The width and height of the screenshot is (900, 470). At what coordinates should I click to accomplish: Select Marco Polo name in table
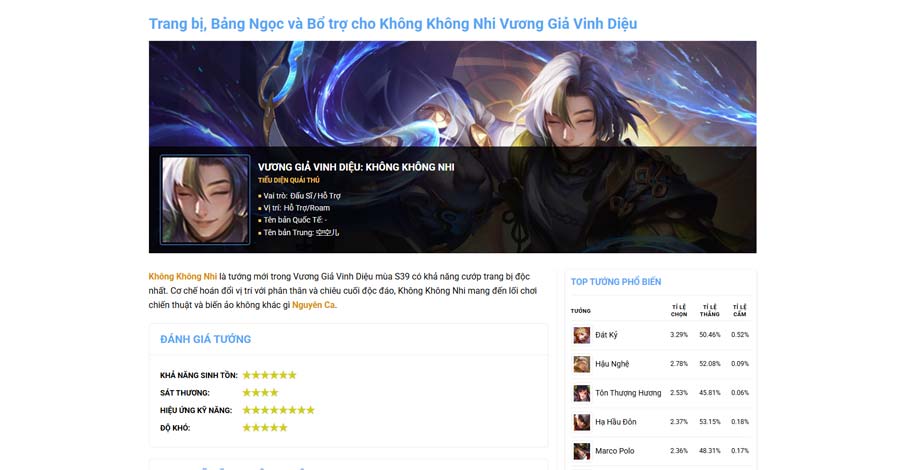pos(615,451)
